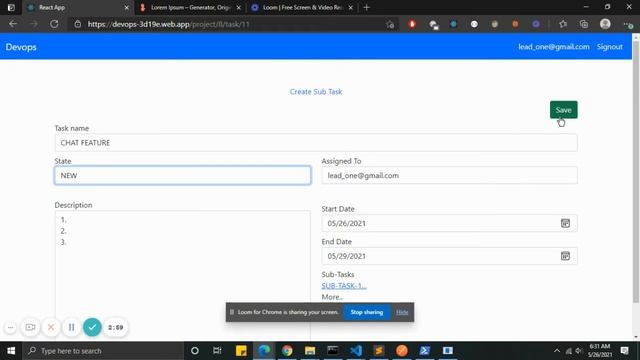Viewport: 640px width, 360px height.
Task: Open Postman from the taskbar
Action: pos(402,351)
